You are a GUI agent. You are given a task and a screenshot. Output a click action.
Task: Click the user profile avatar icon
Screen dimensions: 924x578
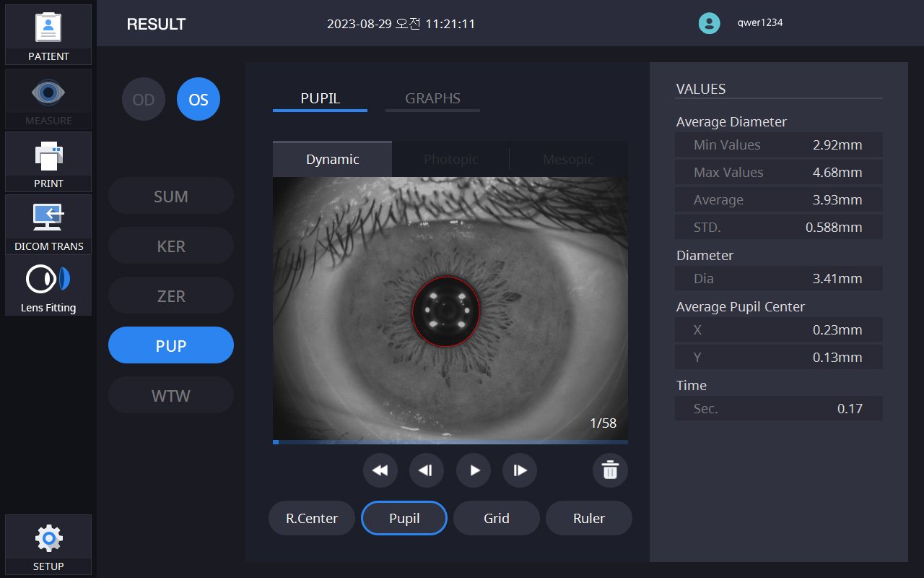(x=709, y=23)
